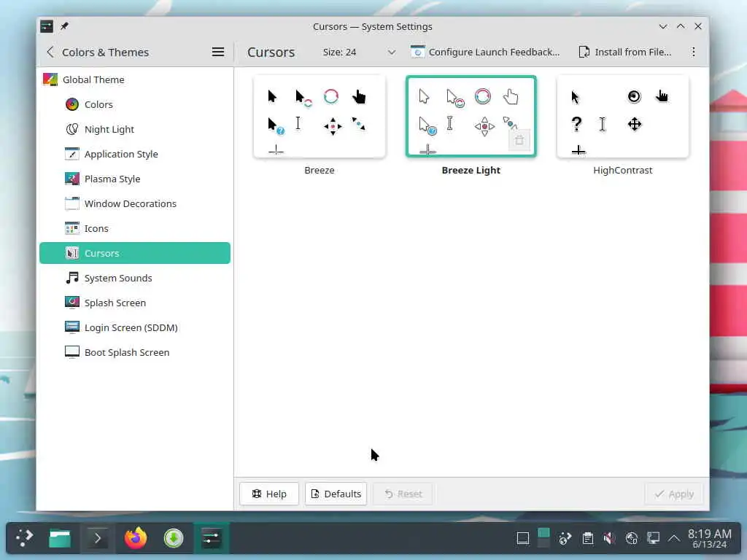This screenshot has height=560, width=747.
Task: Launch the file manager from taskbar
Action: (x=60, y=538)
